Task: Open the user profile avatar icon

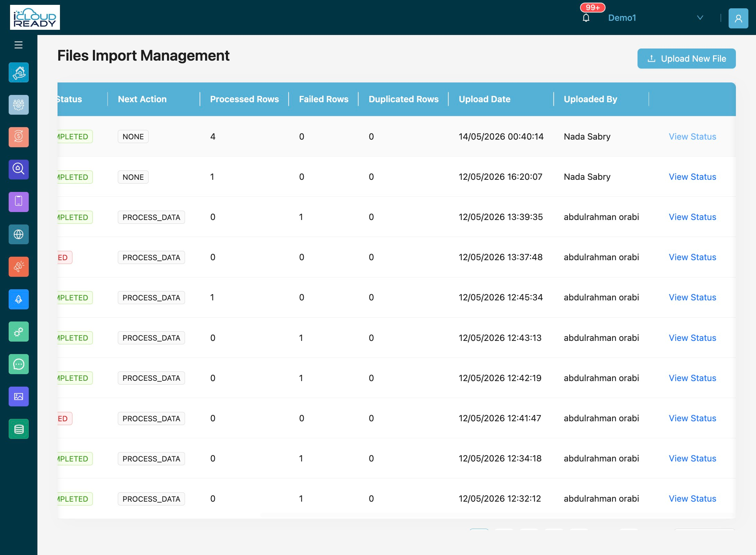Action: point(738,18)
